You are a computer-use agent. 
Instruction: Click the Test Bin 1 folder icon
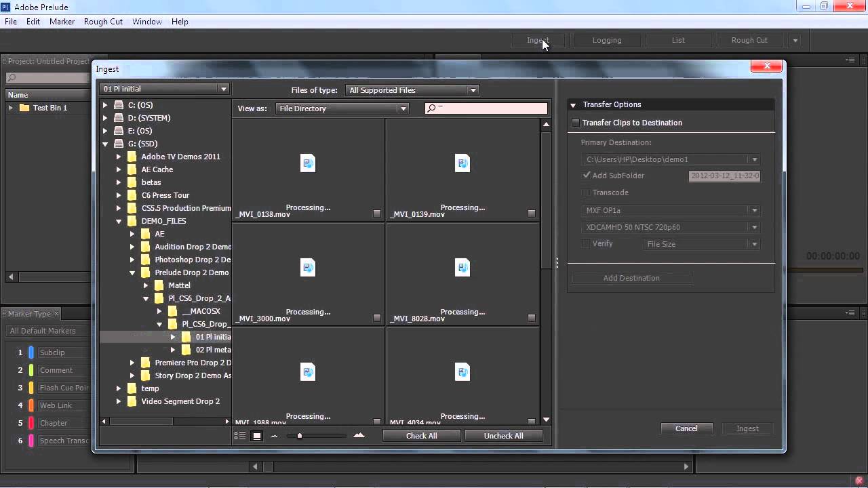[x=24, y=108]
